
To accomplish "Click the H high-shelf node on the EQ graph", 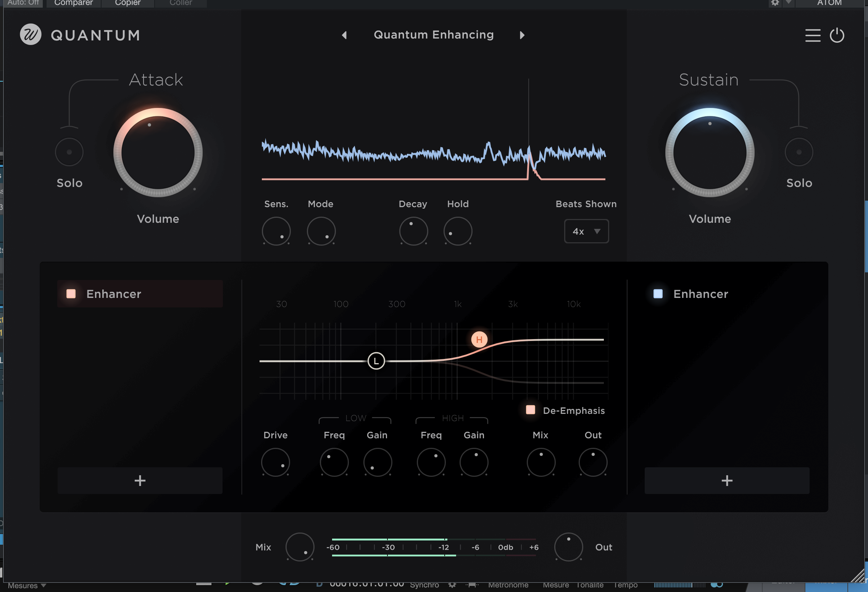I will coord(479,339).
